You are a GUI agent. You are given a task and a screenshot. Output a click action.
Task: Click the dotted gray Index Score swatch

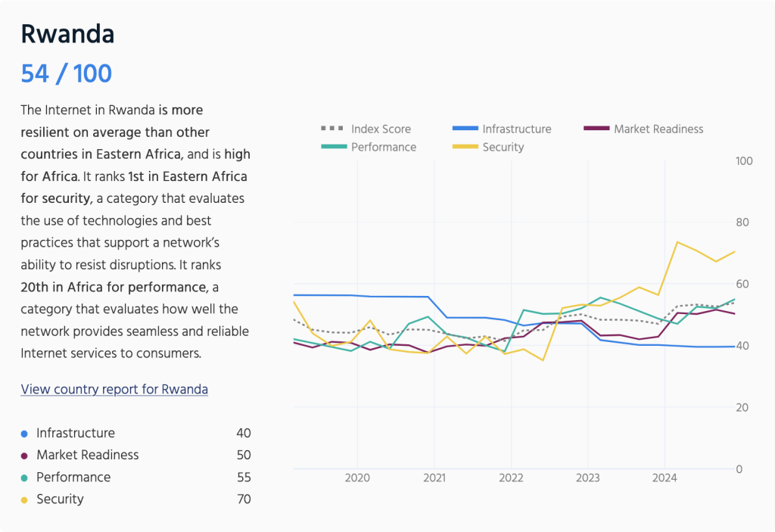point(332,129)
